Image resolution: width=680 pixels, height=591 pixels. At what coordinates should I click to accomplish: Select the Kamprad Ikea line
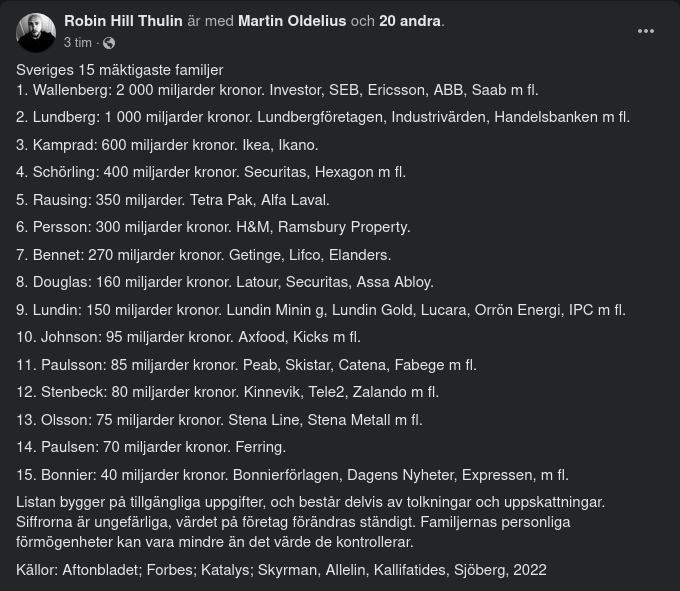(167, 145)
